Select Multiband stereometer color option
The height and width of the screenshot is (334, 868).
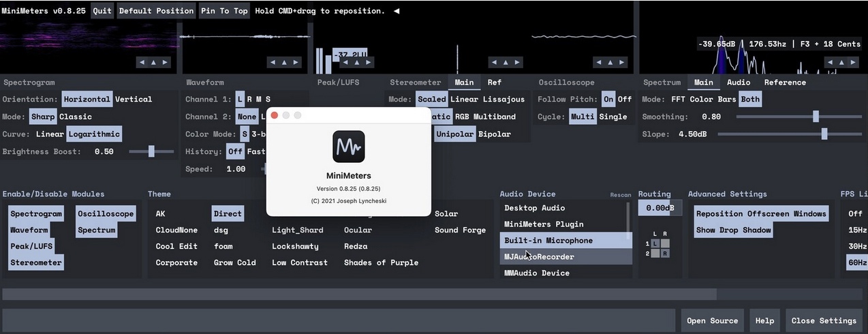pos(495,117)
